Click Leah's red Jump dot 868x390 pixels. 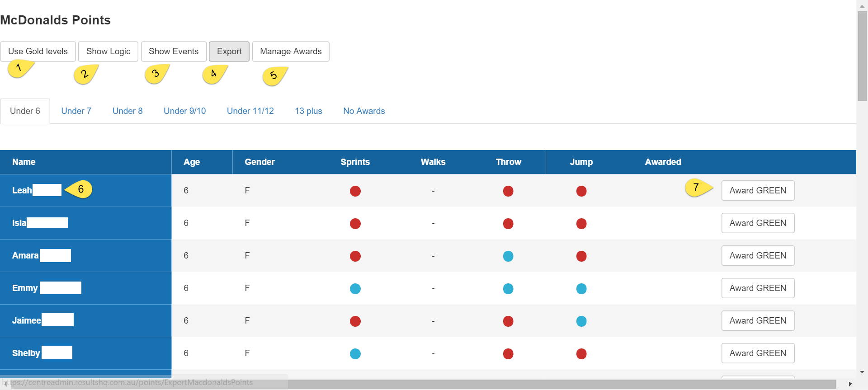[x=581, y=191]
